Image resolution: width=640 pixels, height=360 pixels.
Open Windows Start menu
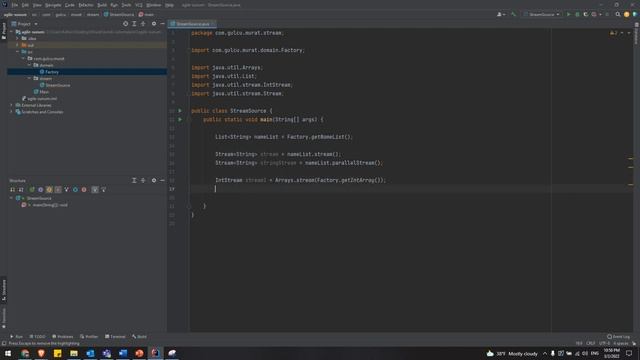[x=8, y=353]
